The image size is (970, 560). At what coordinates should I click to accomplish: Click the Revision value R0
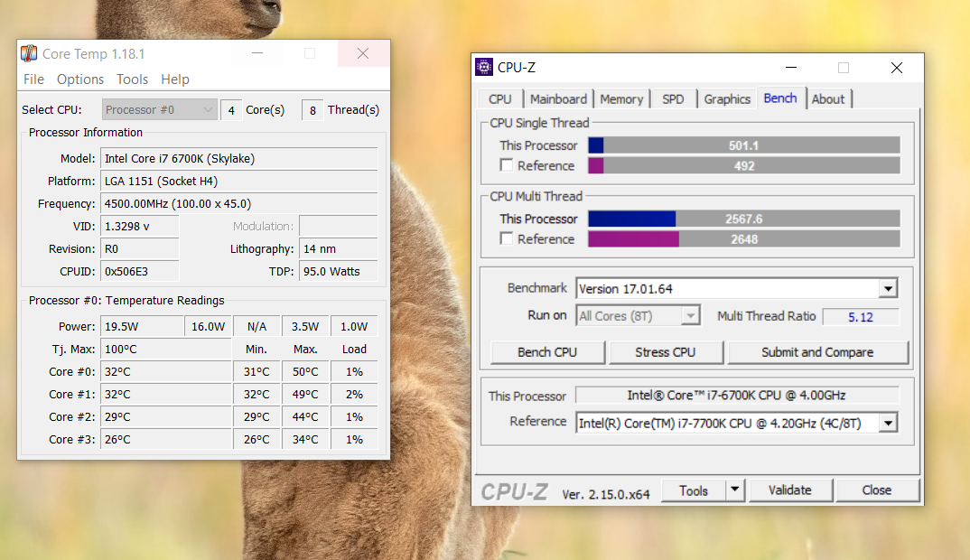pos(140,248)
